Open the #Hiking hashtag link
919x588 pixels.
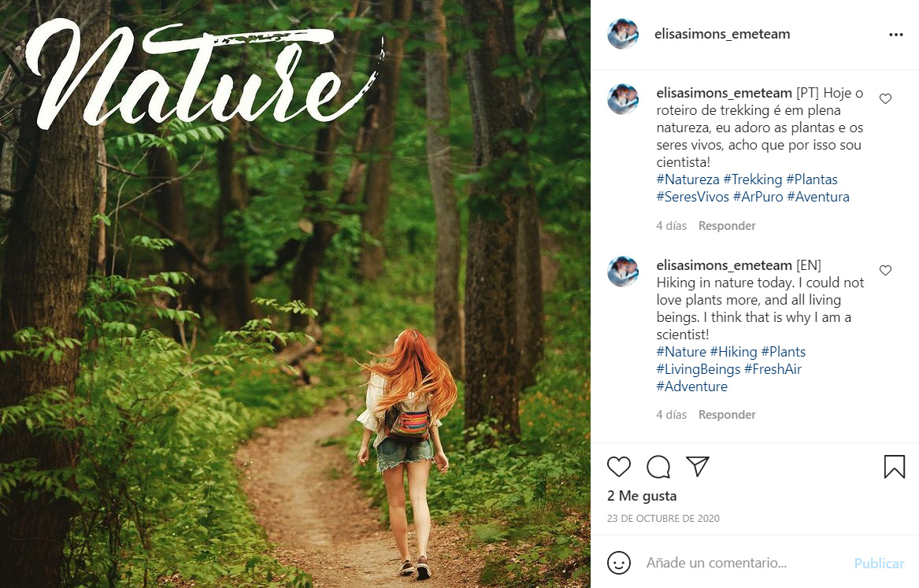(x=733, y=352)
